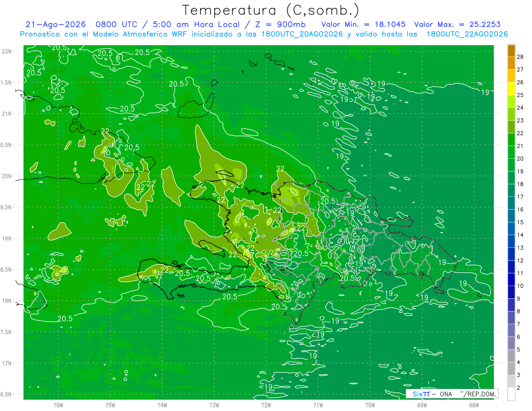Image resolution: width=532 pixels, height=411 pixels.
Task: Click the "Valor Max. = 25.2253" value
Action: [x=458, y=24]
